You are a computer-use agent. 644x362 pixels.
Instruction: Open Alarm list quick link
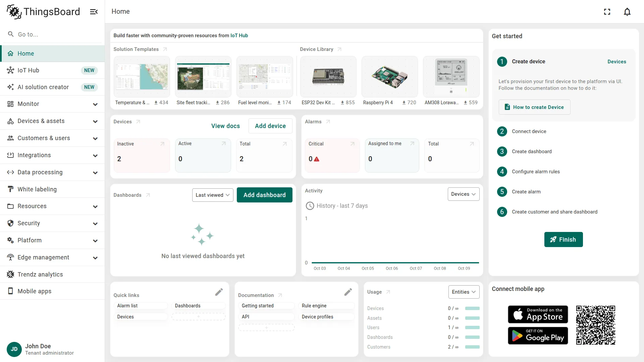coord(141,306)
